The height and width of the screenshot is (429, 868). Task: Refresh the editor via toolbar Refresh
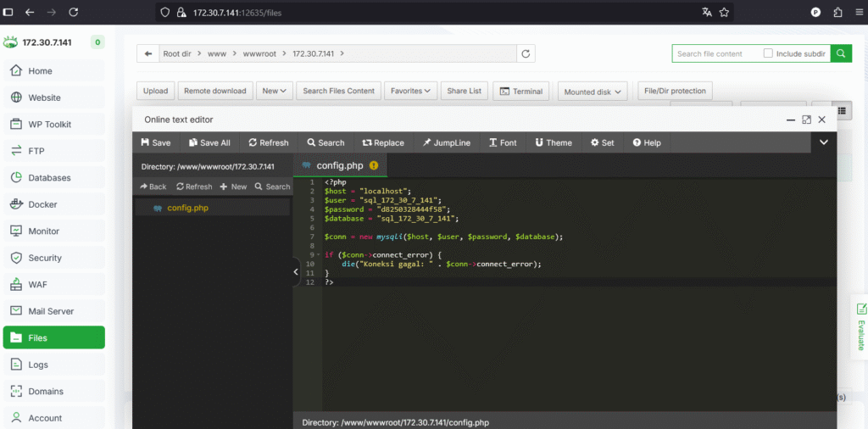coord(269,142)
